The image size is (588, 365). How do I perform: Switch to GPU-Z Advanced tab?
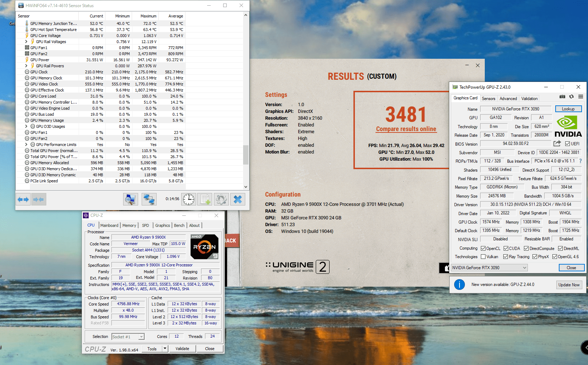508,99
